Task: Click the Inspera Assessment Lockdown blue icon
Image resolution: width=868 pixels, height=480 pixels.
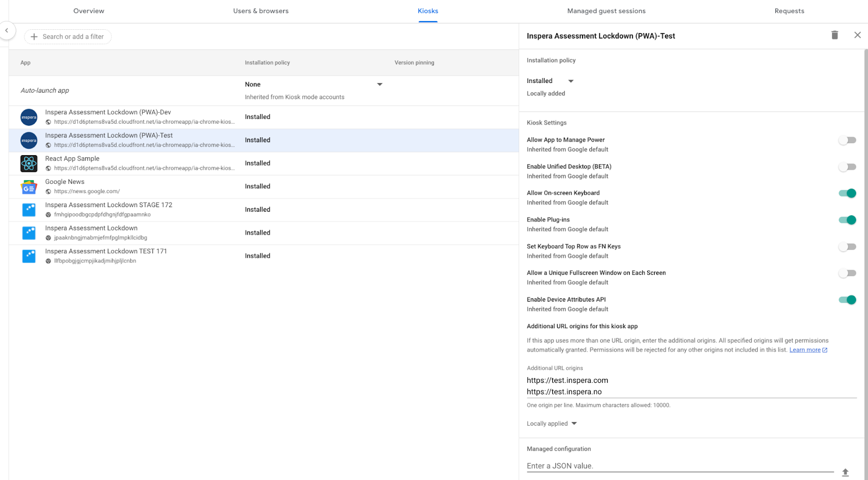Action: (x=29, y=233)
